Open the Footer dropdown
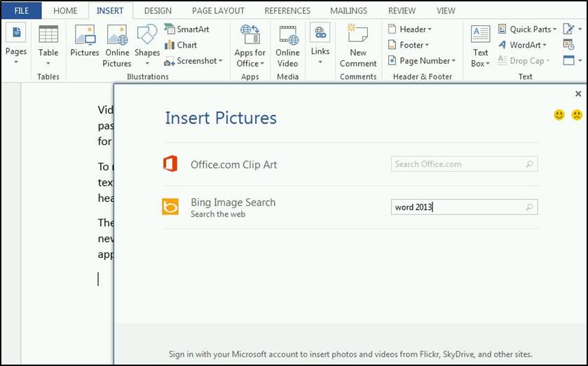Viewport: 588px width, 366px height. pos(409,45)
